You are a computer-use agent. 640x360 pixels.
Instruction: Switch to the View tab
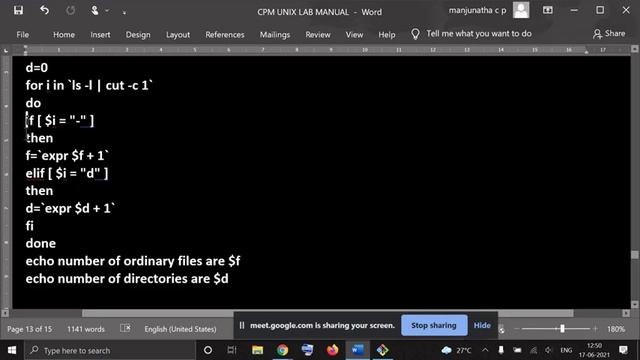pos(354,35)
